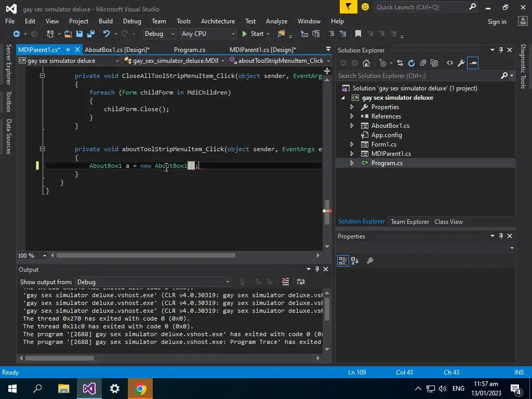
Task: Open the Home view in Solution Explorer
Action: pyautogui.click(x=366, y=63)
